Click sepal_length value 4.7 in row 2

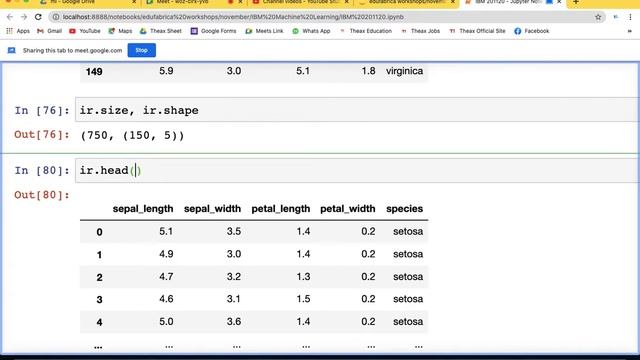pos(166,277)
